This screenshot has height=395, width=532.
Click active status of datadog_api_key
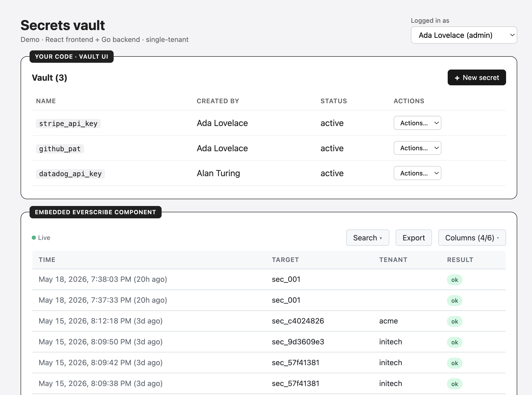pos(332,173)
